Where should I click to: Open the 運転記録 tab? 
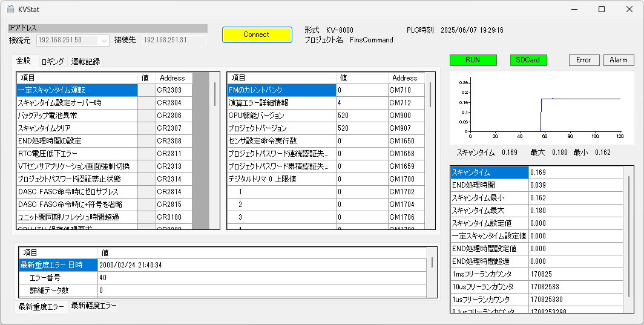pos(86,62)
